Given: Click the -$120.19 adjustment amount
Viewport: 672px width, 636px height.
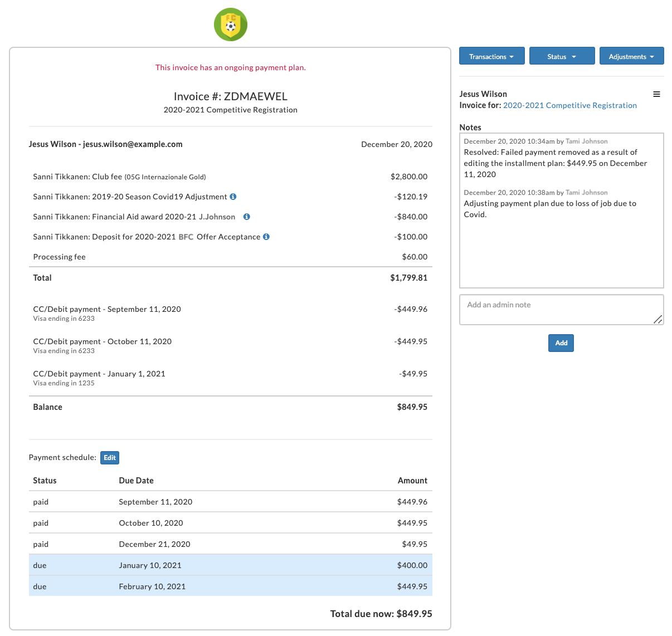Looking at the screenshot, I should pos(411,197).
